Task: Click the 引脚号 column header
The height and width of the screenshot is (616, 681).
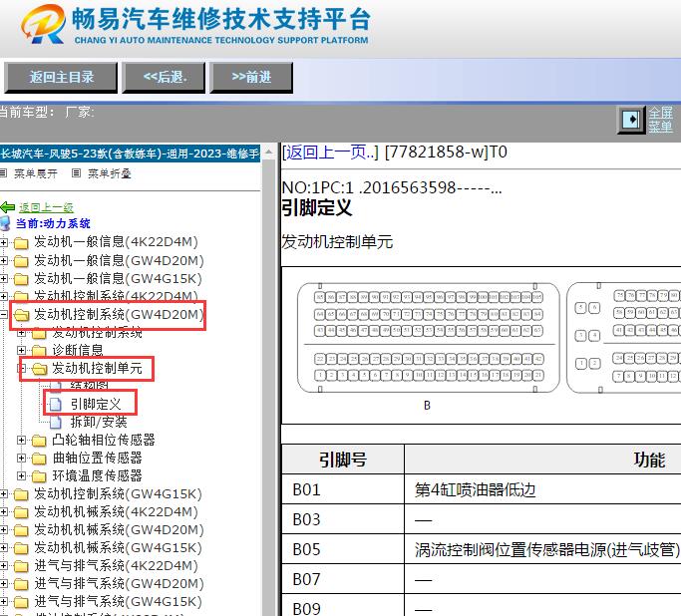Action: 343,460
